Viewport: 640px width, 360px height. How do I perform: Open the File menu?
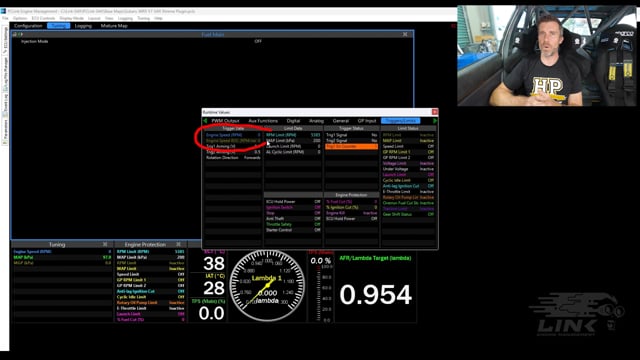pyautogui.click(x=5, y=18)
